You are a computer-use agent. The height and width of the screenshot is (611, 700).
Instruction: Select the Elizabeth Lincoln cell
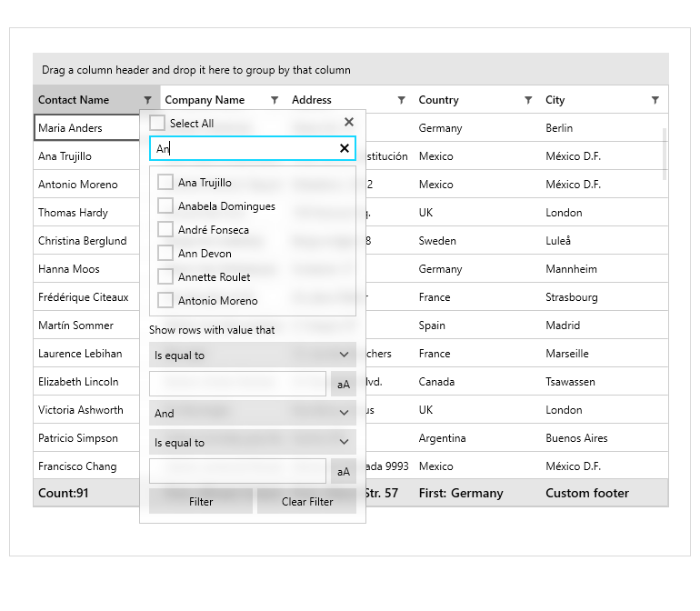click(x=87, y=381)
